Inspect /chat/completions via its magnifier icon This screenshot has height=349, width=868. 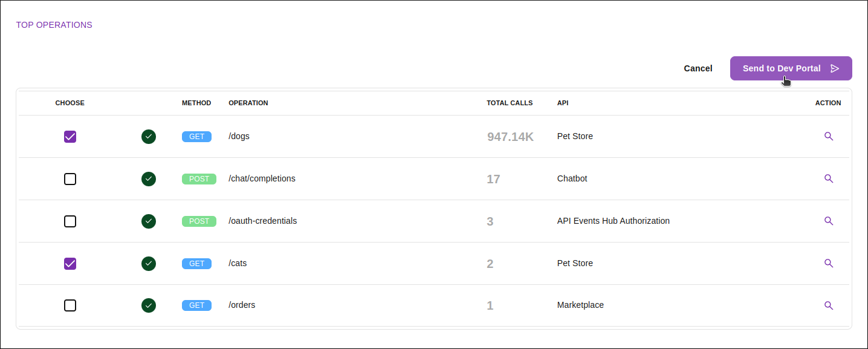pos(829,179)
